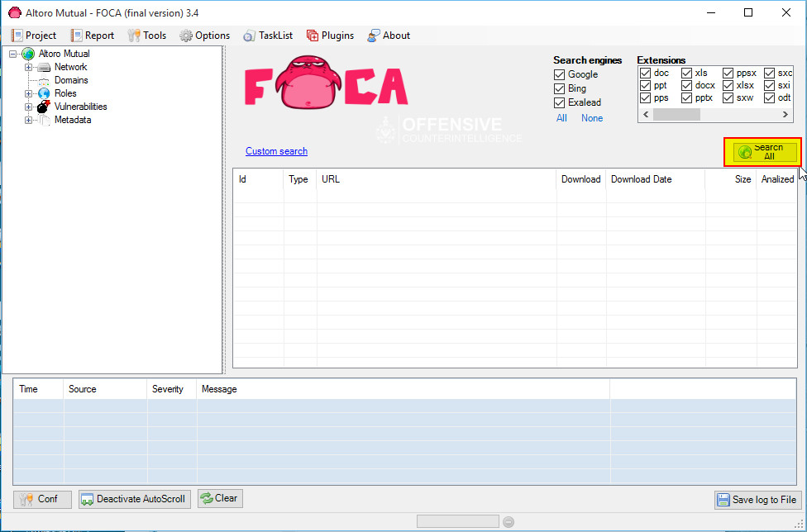The height and width of the screenshot is (532, 807).
Task: Click the FOCA app icon in title bar
Action: [x=15, y=13]
